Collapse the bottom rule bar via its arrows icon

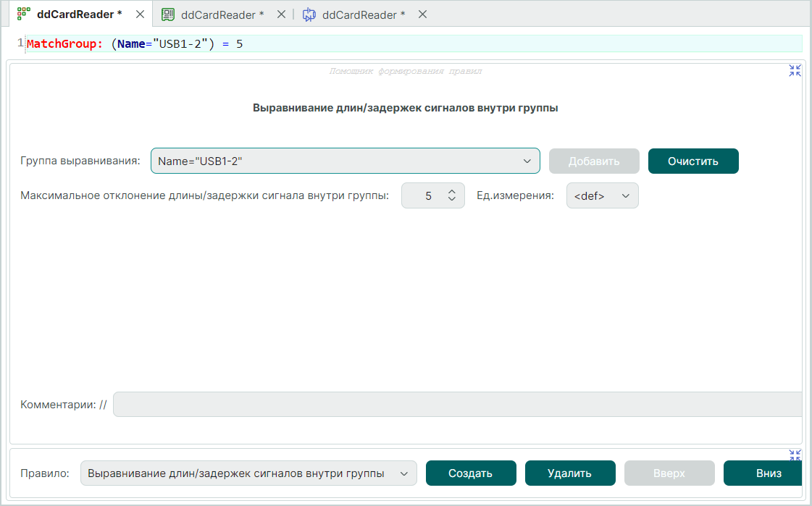[x=795, y=455]
